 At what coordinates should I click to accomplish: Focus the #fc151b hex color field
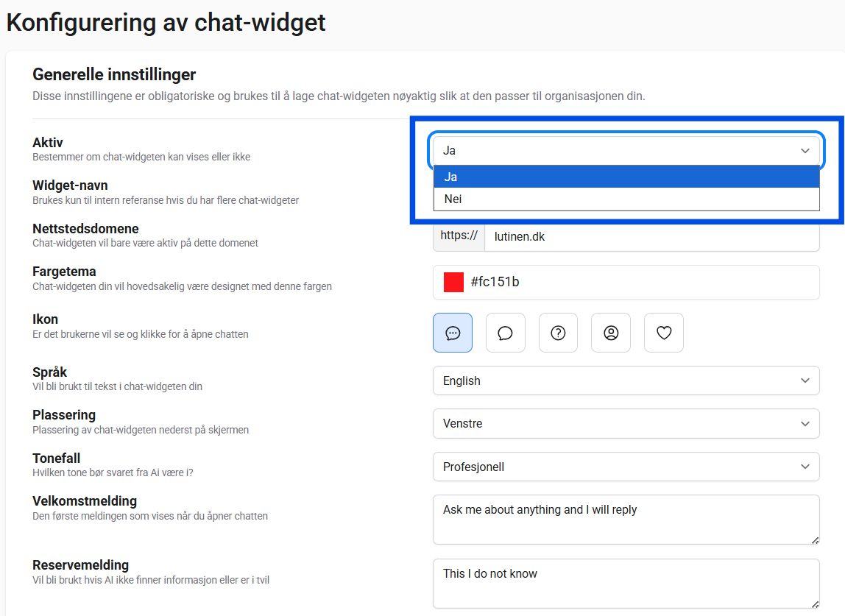click(x=626, y=282)
